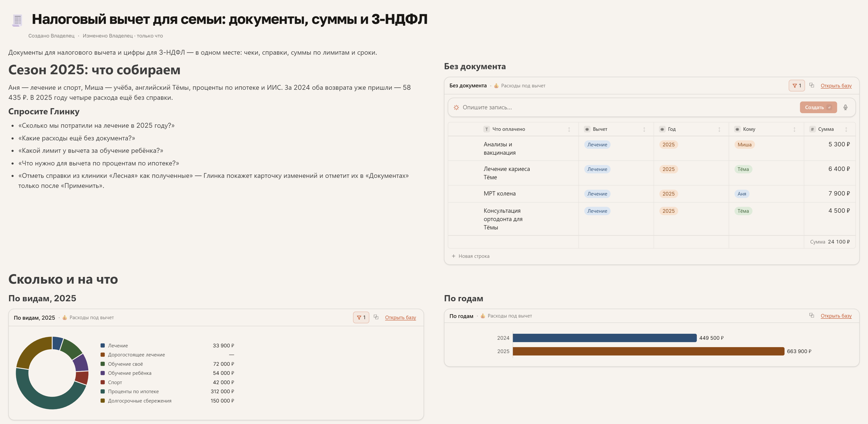
Task: Click page title Налоговый вычет для семьи
Action: tap(229, 19)
